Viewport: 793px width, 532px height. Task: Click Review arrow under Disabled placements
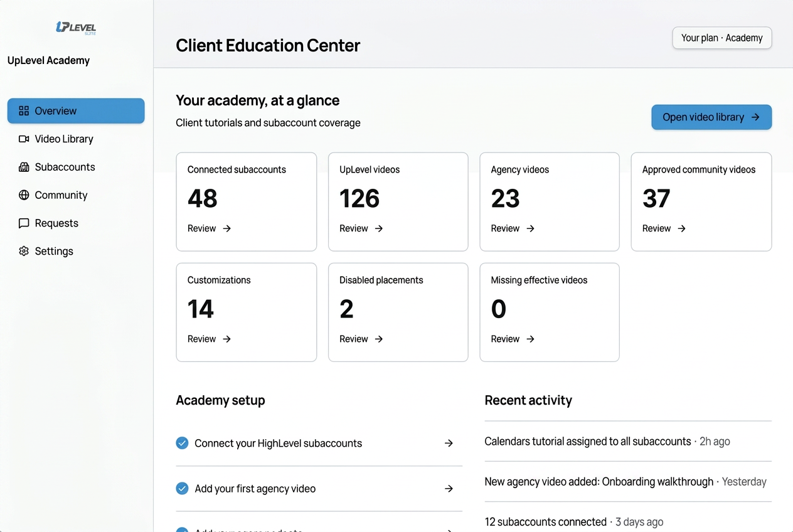379,339
